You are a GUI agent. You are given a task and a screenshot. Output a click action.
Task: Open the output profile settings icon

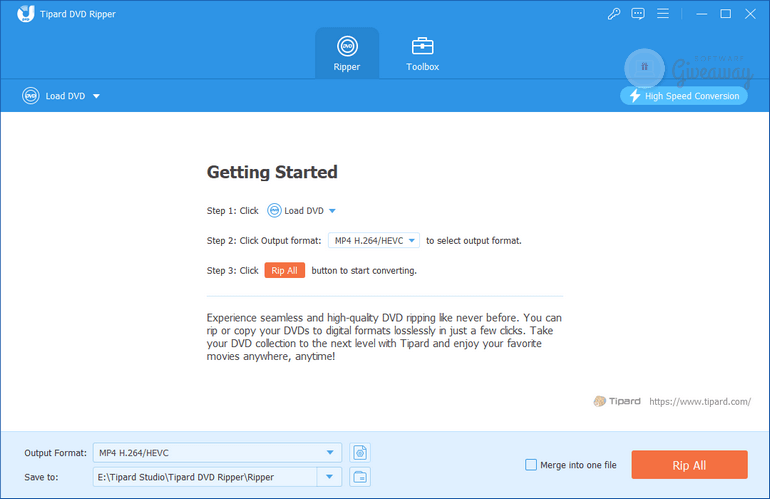pos(360,453)
